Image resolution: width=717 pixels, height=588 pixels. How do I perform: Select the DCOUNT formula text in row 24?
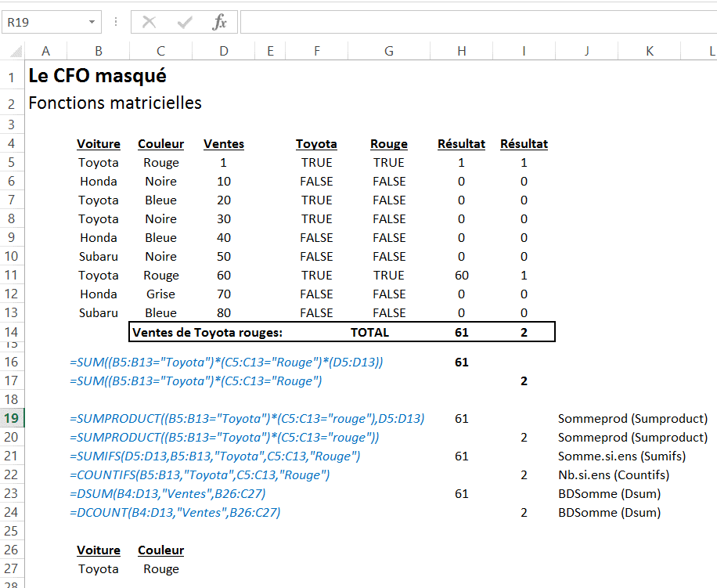click(x=175, y=513)
